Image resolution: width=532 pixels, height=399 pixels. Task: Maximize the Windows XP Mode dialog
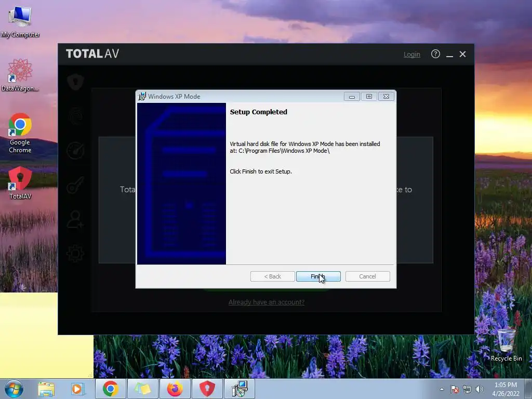point(369,97)
